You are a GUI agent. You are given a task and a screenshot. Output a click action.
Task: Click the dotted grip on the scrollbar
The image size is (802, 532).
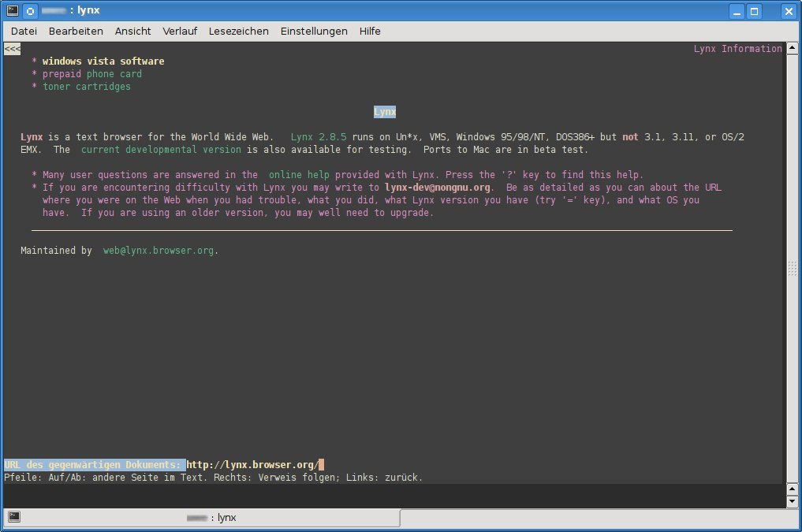tap(793, 268)
